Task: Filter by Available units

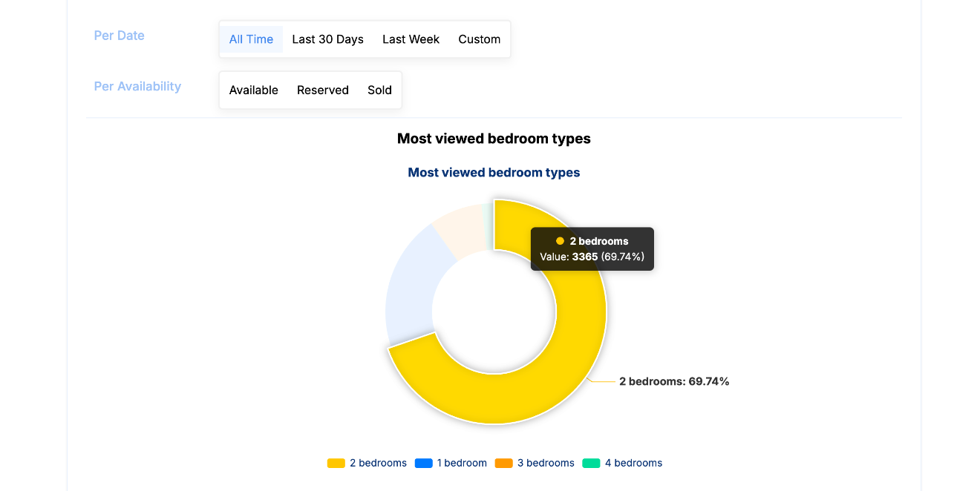Action: tap(253, 90)
